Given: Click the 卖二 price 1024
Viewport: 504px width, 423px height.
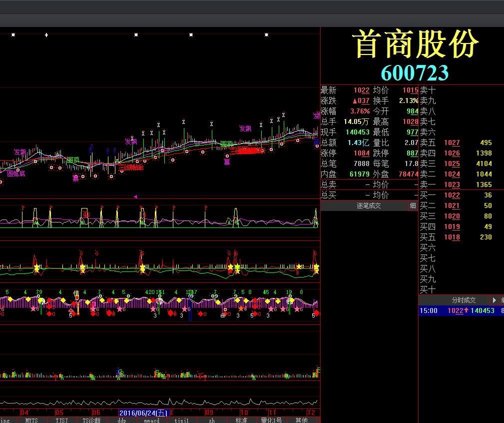Looking at the screenshot, I should point(452,174).
